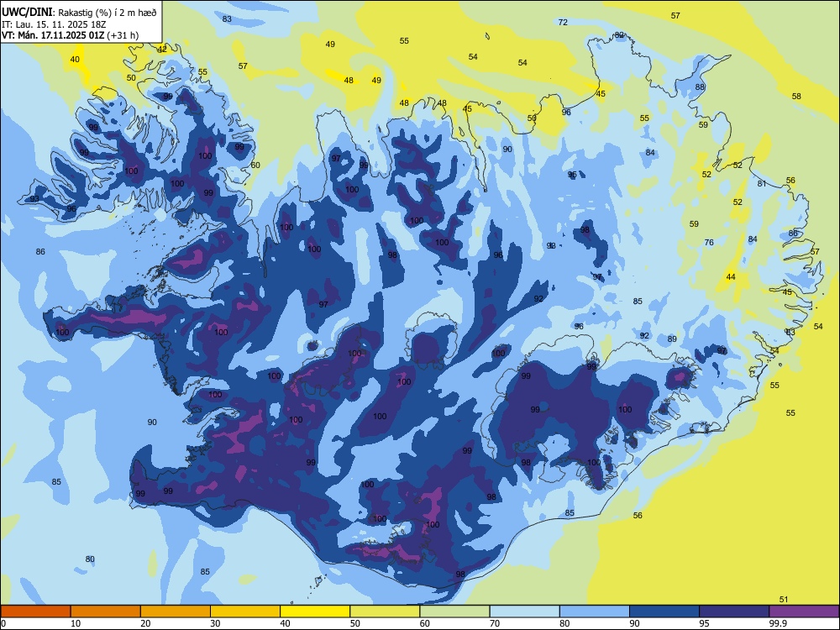Click the 70–80 pale blue legend swatch
Screen dimensions: 840x630
click(x=524, y=612)
